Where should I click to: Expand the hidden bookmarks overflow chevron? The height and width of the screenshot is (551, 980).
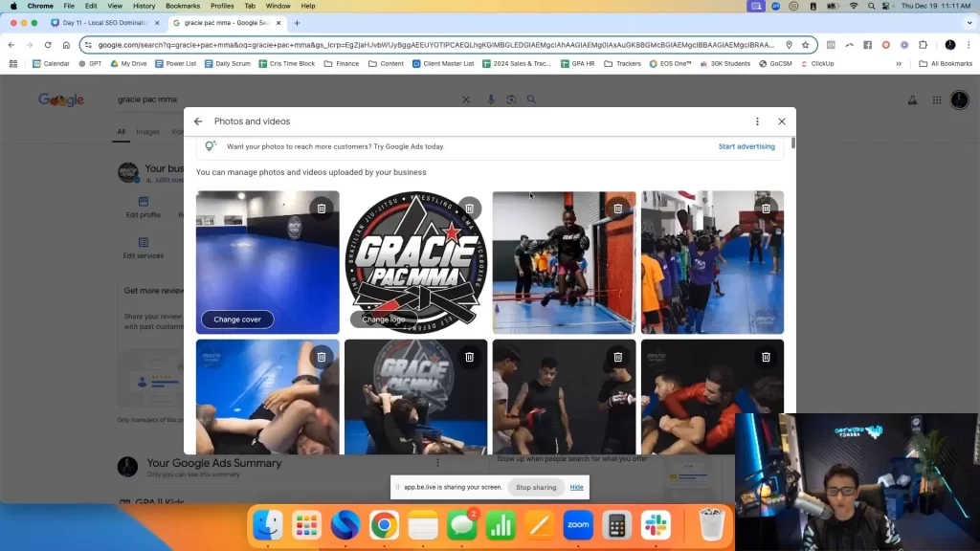click(898, 64)
